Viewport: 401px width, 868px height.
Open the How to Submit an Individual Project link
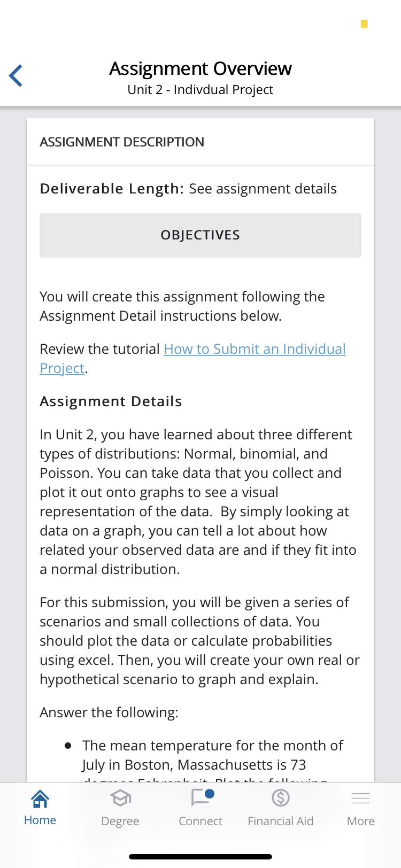click(x=255, y=349)
